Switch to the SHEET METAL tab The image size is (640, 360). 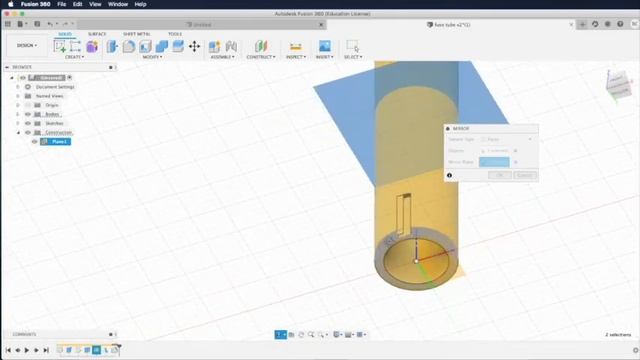137,34
